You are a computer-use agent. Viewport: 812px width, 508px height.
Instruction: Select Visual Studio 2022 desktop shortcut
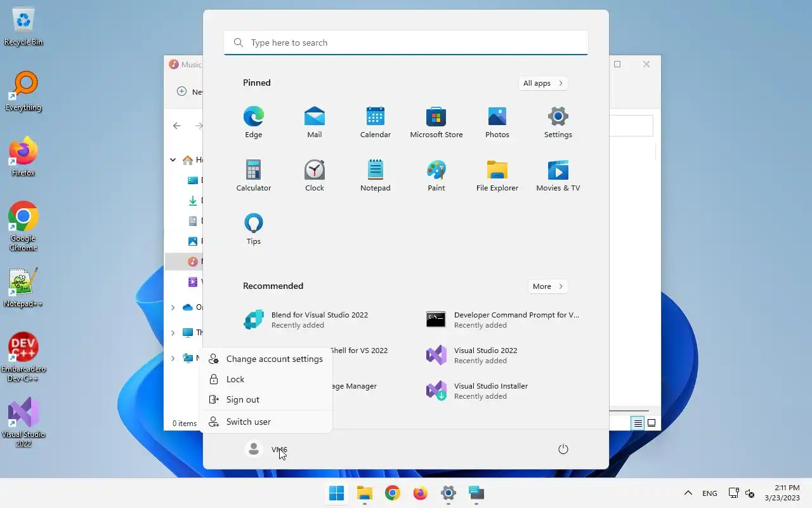[23, 423]
